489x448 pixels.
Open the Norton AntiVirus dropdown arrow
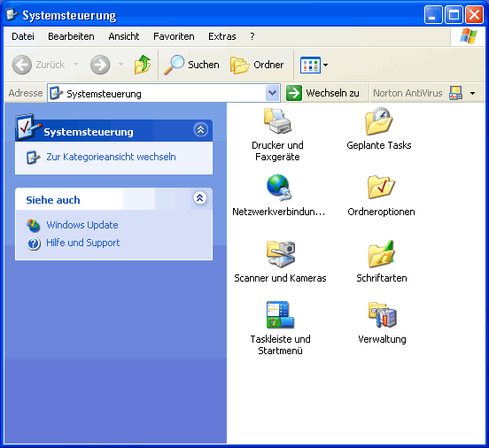472,93
